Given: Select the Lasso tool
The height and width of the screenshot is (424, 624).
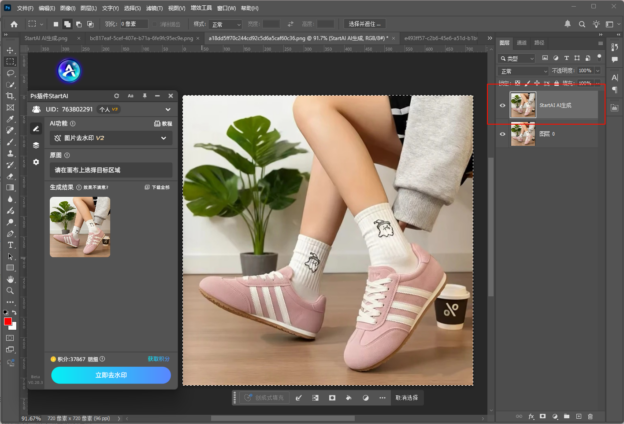Looking at the screenshot, I should (10, 73).
